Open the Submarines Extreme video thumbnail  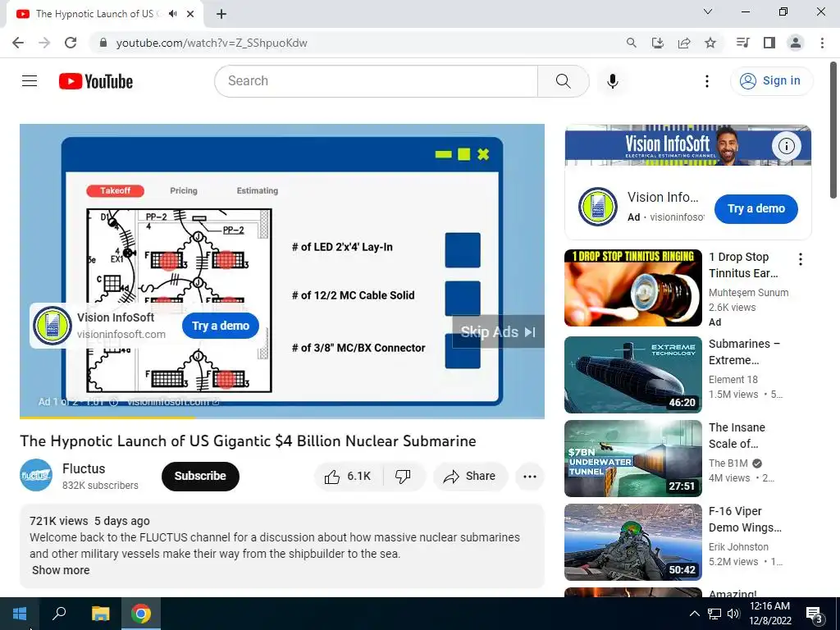(x=632, y=375)
